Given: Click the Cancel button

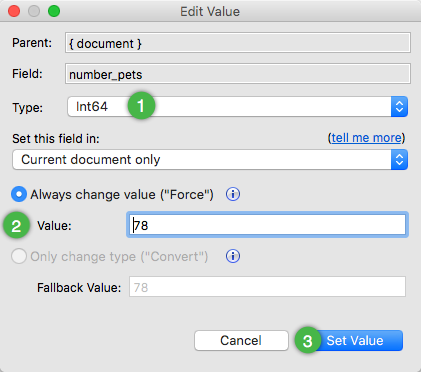Looking at the screenshot, I should click(x=241, y=341).
